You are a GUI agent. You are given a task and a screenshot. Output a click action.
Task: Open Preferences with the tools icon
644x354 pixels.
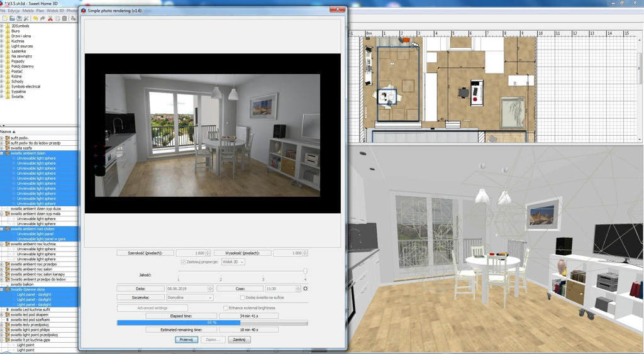pos(26,18)
